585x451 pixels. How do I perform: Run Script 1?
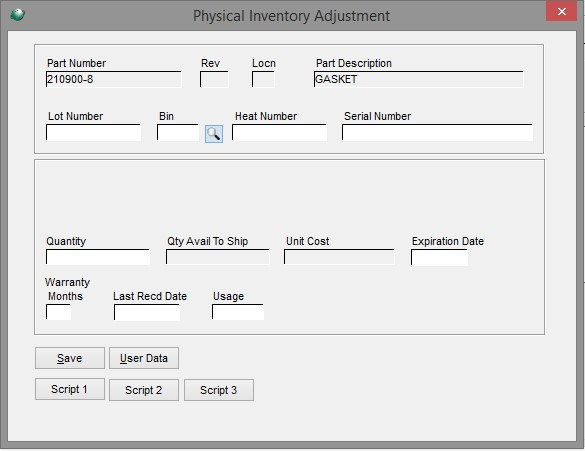click(70, 389)
